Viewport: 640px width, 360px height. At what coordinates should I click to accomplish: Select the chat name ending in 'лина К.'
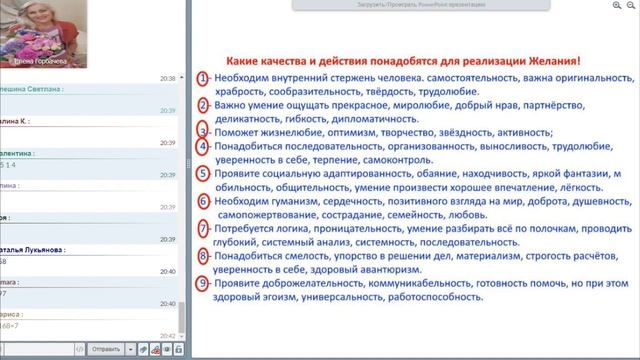coord(15,121)
